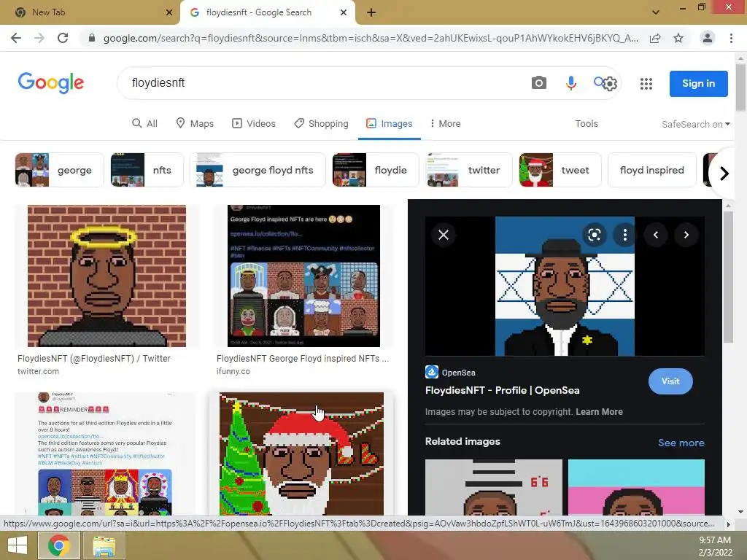Reload the Google search page
The height and width of the screenshot is (560, 747).
click(63, 38)
